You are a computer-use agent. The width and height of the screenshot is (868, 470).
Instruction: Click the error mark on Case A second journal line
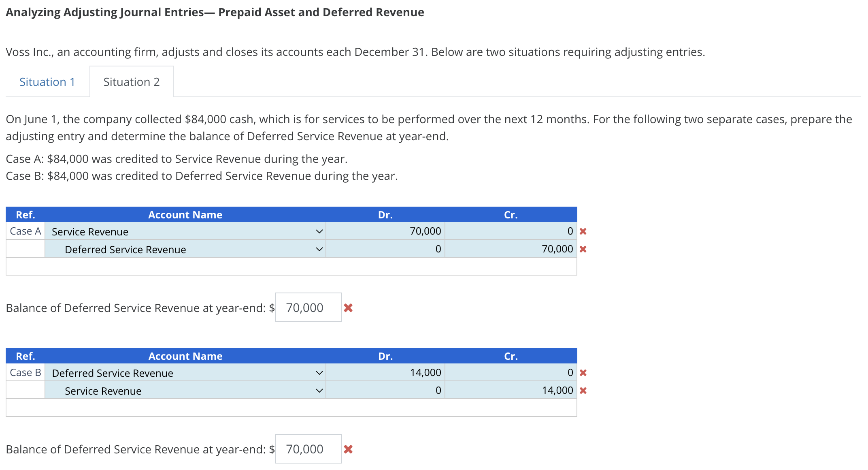coord(583,249)
